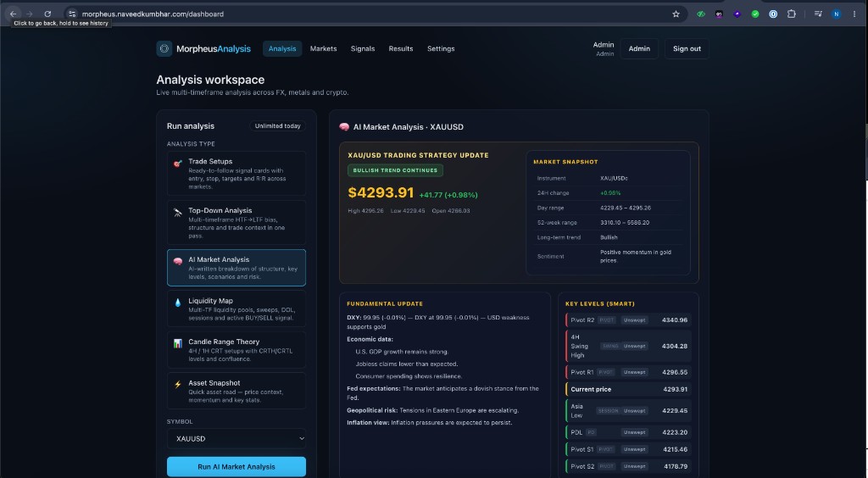
Task: Click the MorpheusAnalysis logo icon
Action: (x=164, y=48)
